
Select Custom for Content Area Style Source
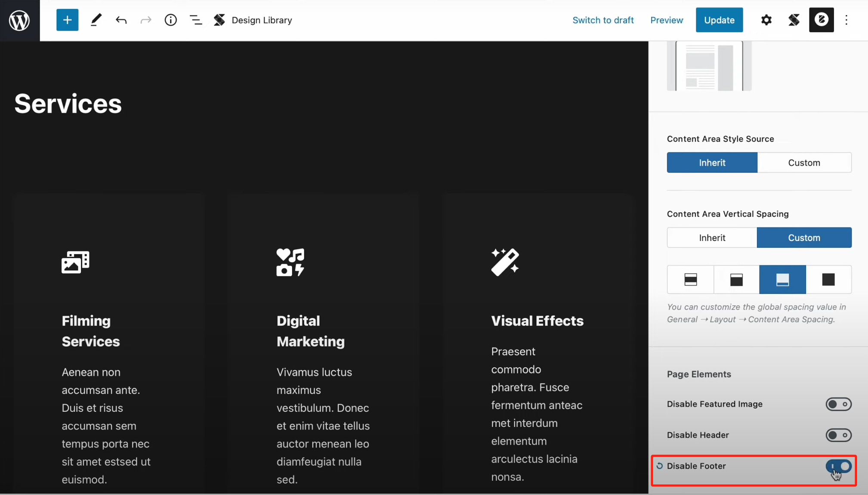click(x=804, y=162)
